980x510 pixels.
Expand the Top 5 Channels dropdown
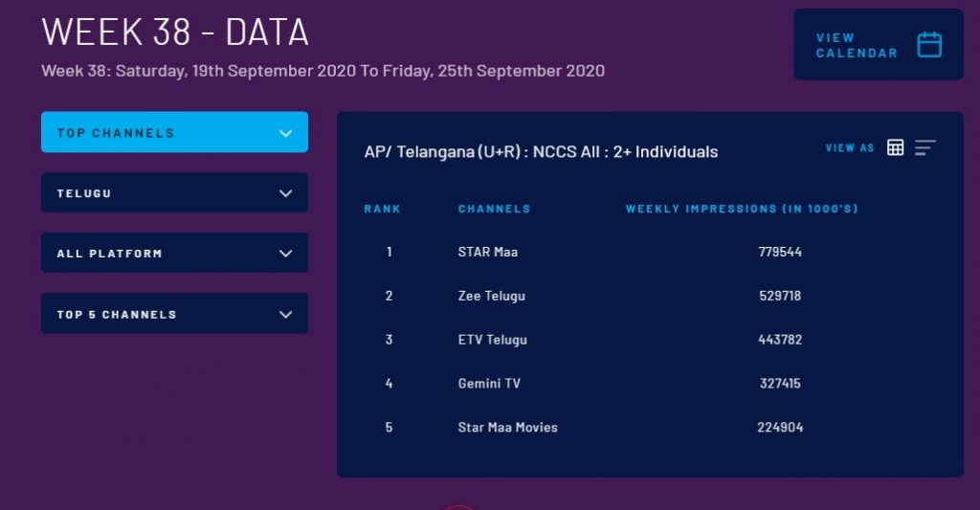pos(174,314)
